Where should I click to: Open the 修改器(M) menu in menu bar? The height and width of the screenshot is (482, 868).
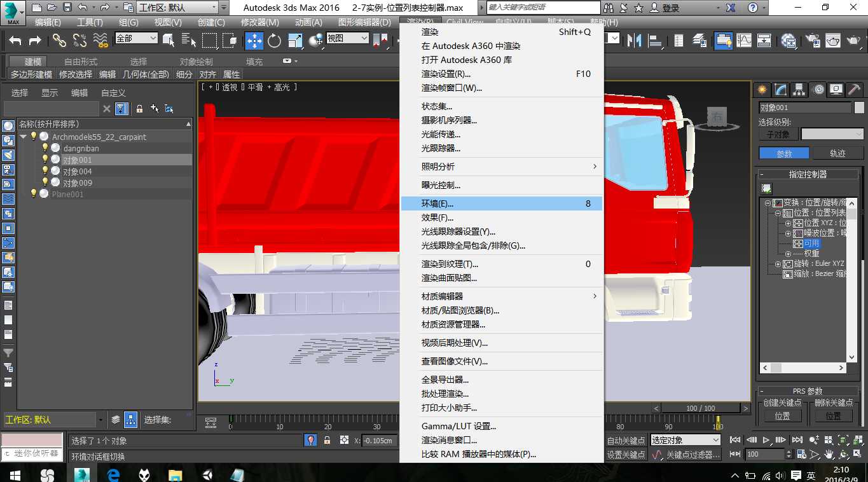[x=259, y=22]
